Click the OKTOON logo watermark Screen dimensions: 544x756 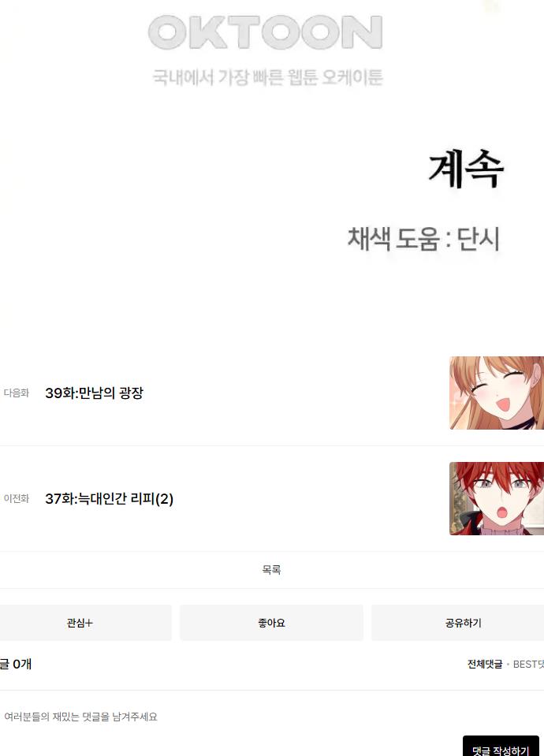click(265, 32)
